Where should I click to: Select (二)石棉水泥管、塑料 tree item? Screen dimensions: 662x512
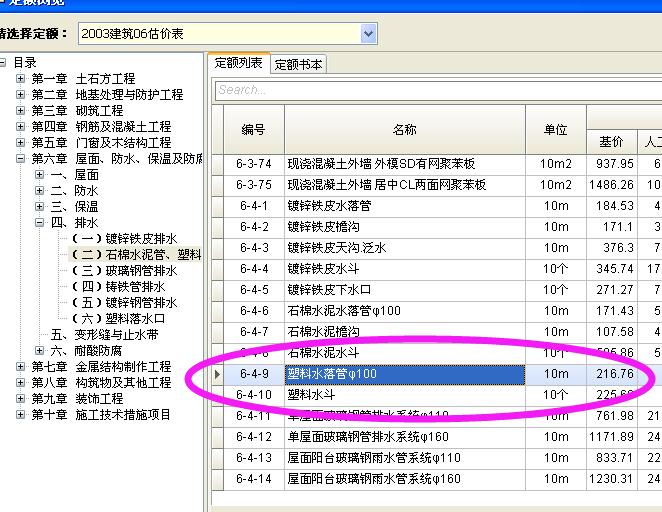pyautogui.click(x=136, y=255)
